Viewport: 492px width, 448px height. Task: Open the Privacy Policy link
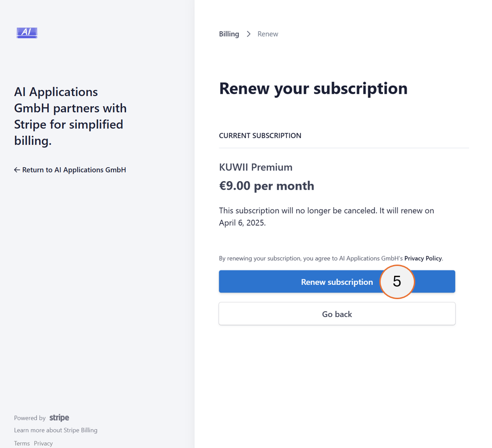[422, 258]
